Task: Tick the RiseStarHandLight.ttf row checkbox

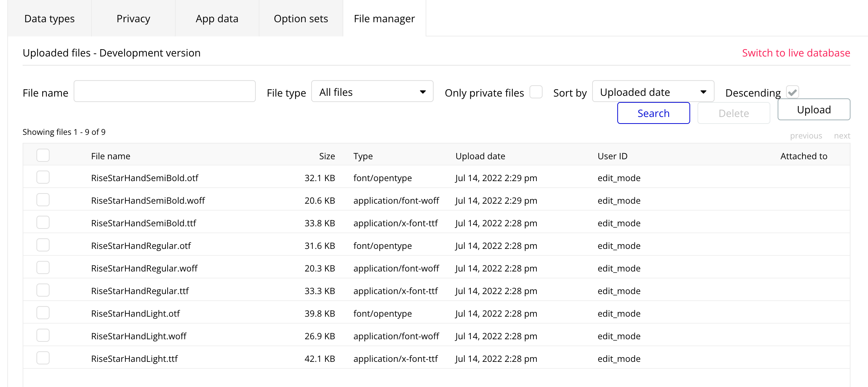Action: (43, 358)
